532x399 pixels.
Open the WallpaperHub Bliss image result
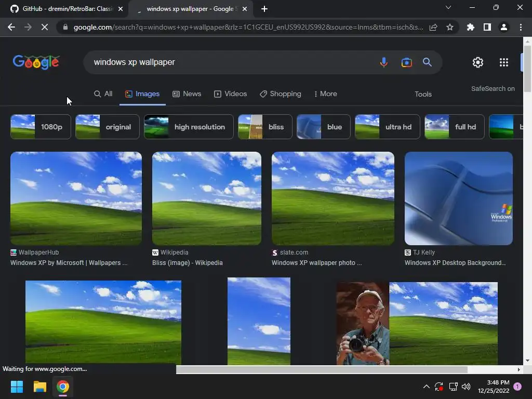pos(76,198)
